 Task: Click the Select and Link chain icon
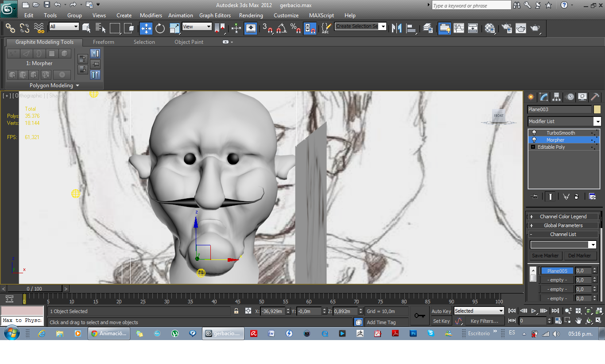(x=10, y=28)
